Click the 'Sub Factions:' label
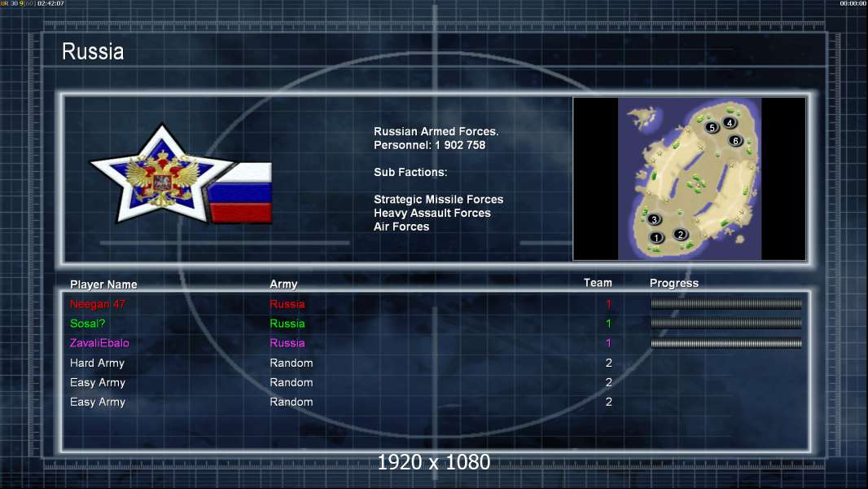 click(410, 172)
